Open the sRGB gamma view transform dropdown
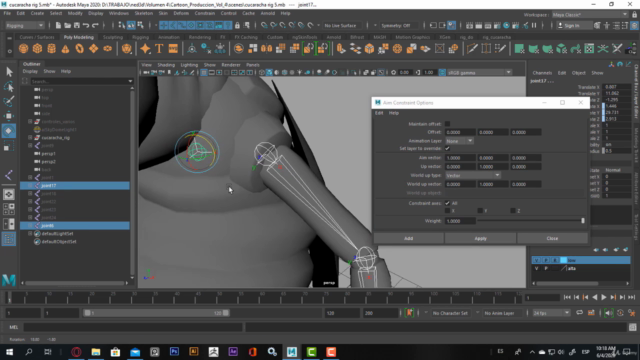 coord(479,72)
